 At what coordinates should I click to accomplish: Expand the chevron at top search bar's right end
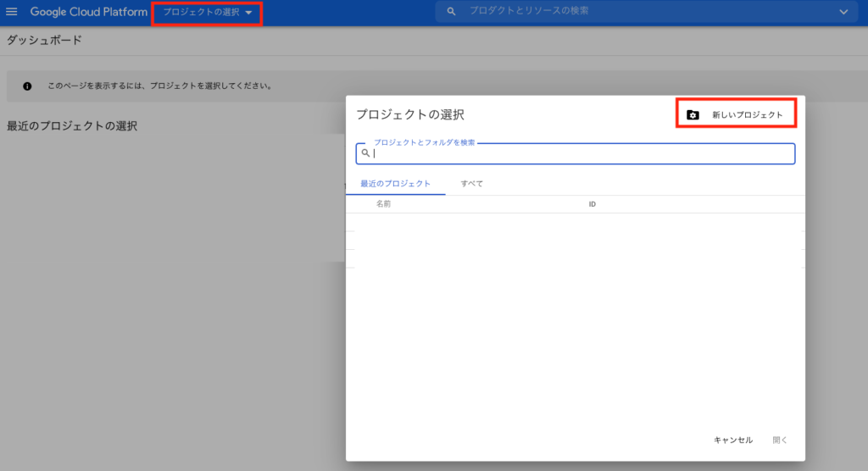click(x=843, y=12)
